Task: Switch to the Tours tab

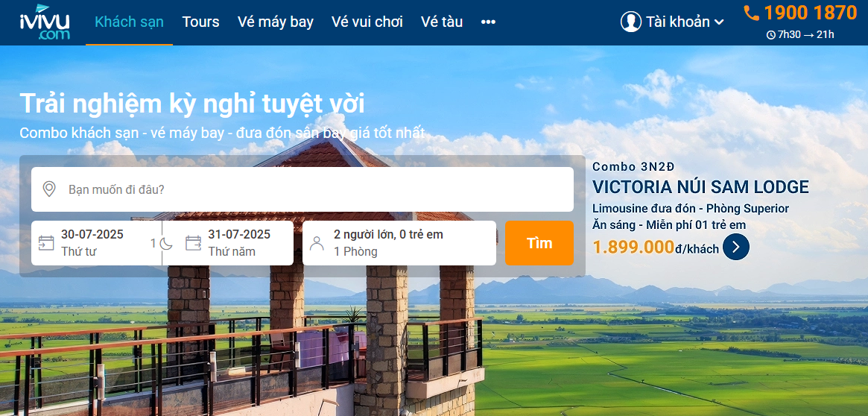Action: pyautogui.click(x=200, y=22)
